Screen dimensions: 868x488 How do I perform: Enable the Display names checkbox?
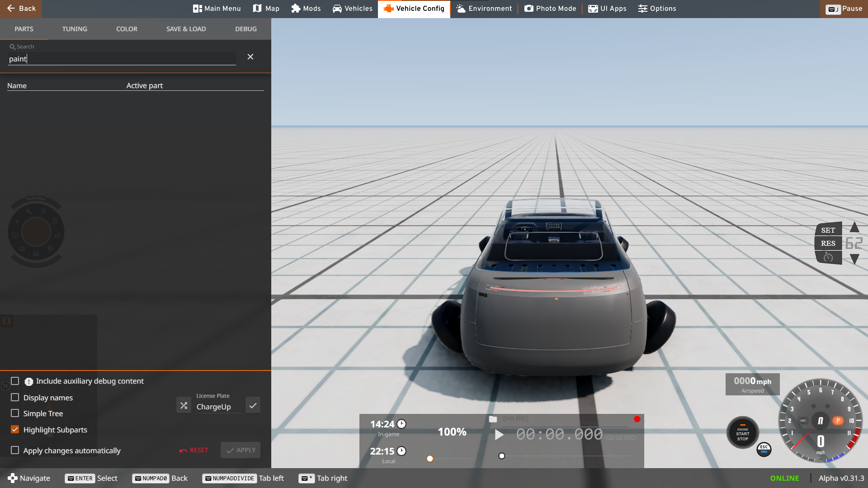tap(15, 397)
